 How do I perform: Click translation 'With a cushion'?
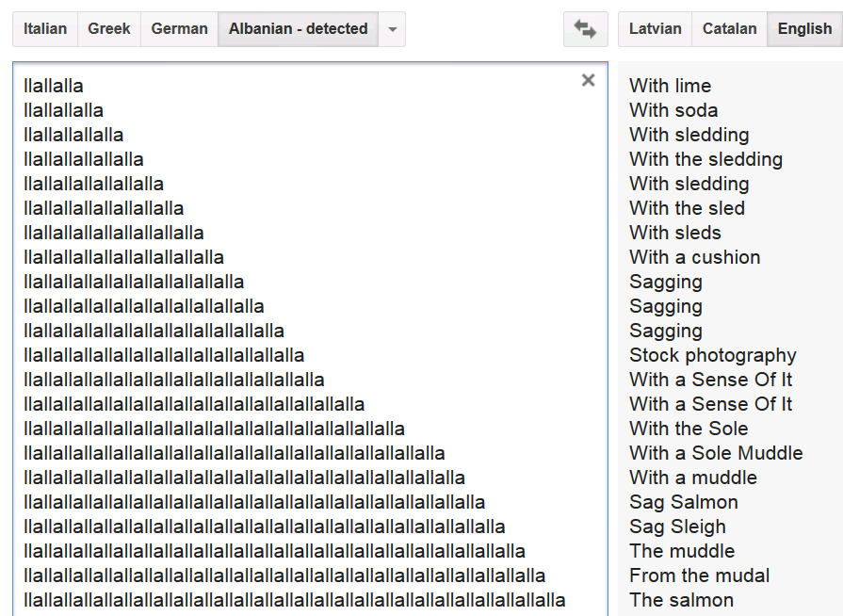[694, 257]
